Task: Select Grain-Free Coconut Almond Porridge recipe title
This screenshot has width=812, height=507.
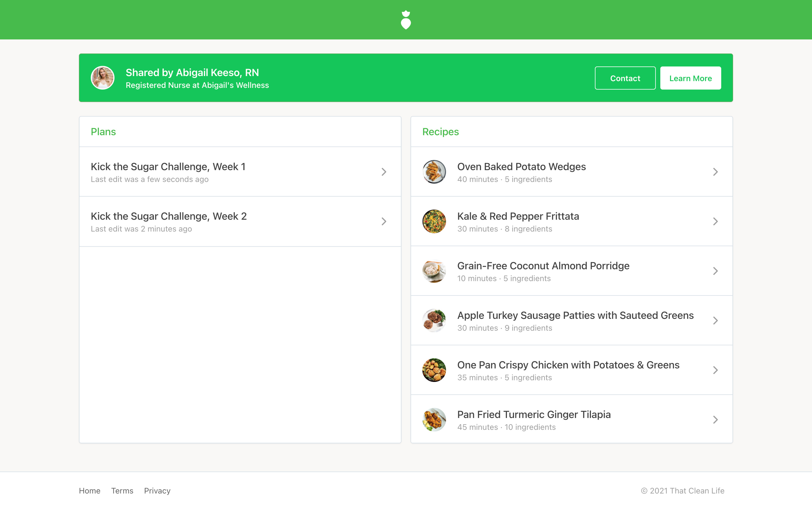Action: click(543, 266)
